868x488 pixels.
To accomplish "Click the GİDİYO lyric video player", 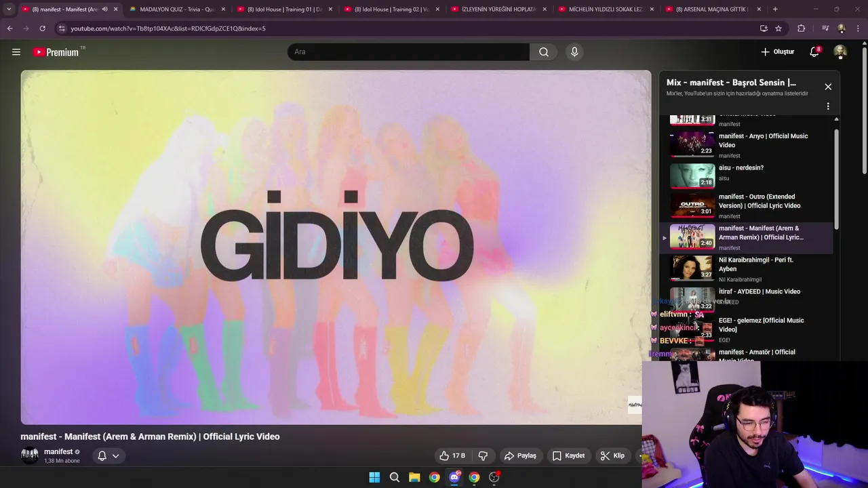I will (x=336, y=247).
